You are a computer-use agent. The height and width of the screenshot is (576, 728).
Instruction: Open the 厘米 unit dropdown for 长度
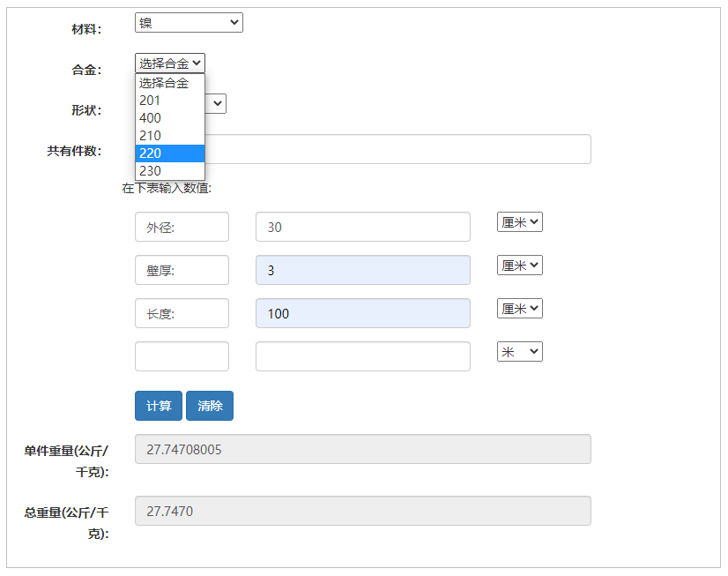519,309
